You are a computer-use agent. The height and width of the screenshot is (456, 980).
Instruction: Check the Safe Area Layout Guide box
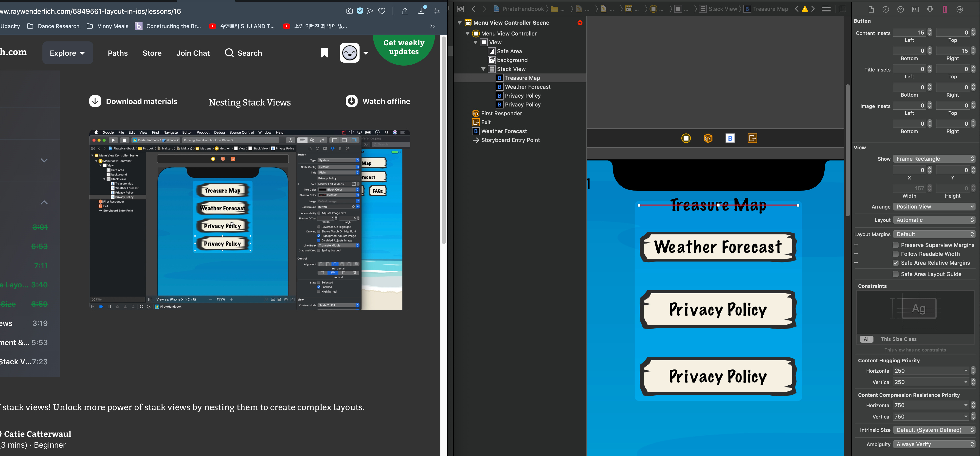[x=896, y=274]
